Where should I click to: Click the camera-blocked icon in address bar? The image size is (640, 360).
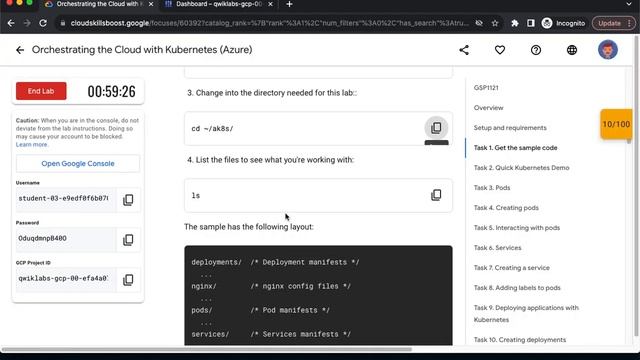tap(479, 23)
